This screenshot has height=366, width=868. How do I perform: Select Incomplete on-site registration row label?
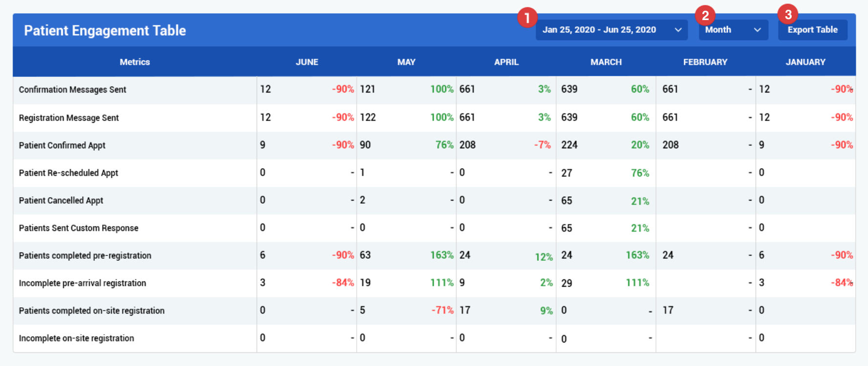pyautogui.click(x=76, y=338)
